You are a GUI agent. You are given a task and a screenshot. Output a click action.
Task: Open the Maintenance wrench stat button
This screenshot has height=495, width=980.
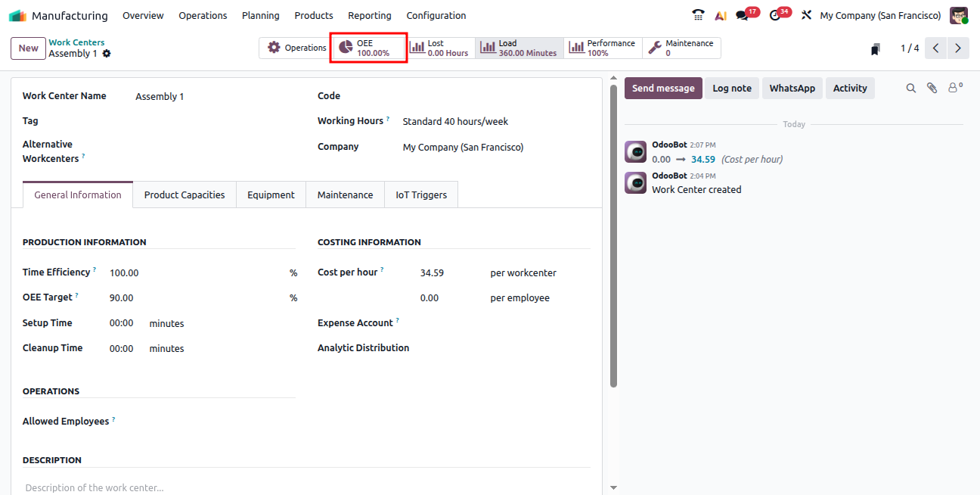[681, 48]
